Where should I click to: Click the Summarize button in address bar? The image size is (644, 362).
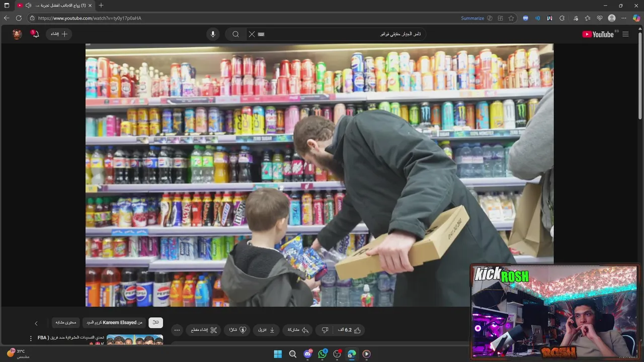pos(472,18)
